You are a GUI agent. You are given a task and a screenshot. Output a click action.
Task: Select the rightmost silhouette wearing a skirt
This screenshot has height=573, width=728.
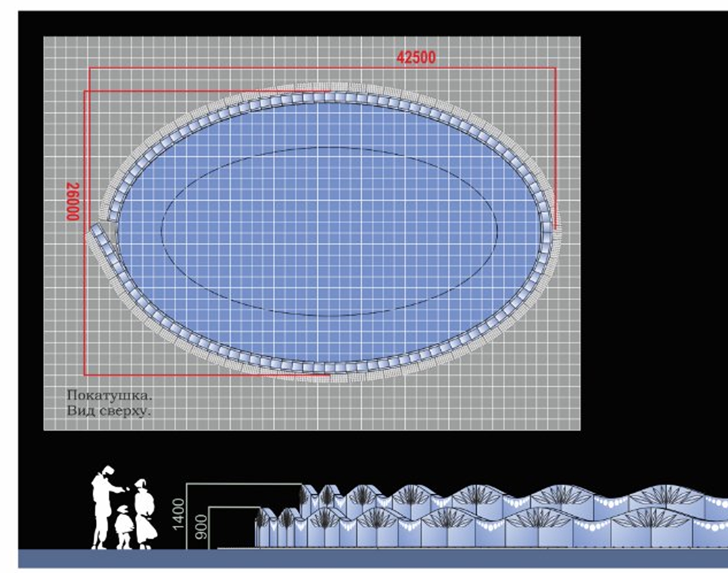(145, 513)
